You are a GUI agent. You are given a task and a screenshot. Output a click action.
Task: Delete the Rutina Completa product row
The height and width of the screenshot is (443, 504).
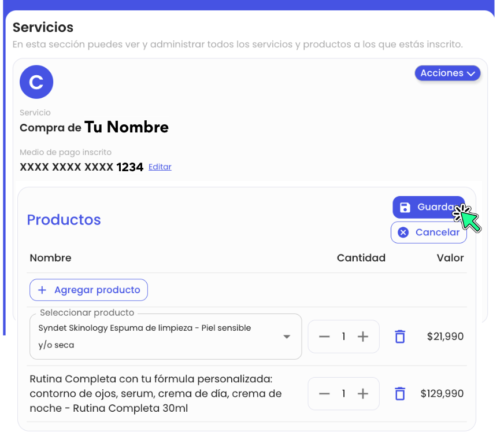400,393
